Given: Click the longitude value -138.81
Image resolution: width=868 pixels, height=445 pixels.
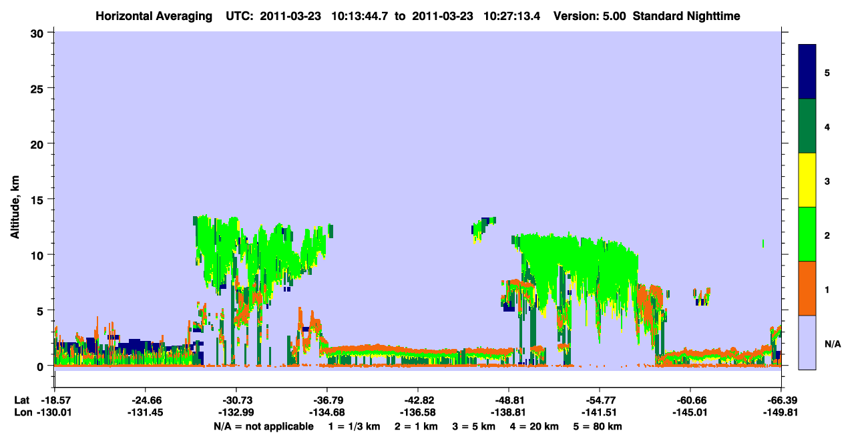Looking at the screenshot, I should pyautogui.click(x=508, y=412).
